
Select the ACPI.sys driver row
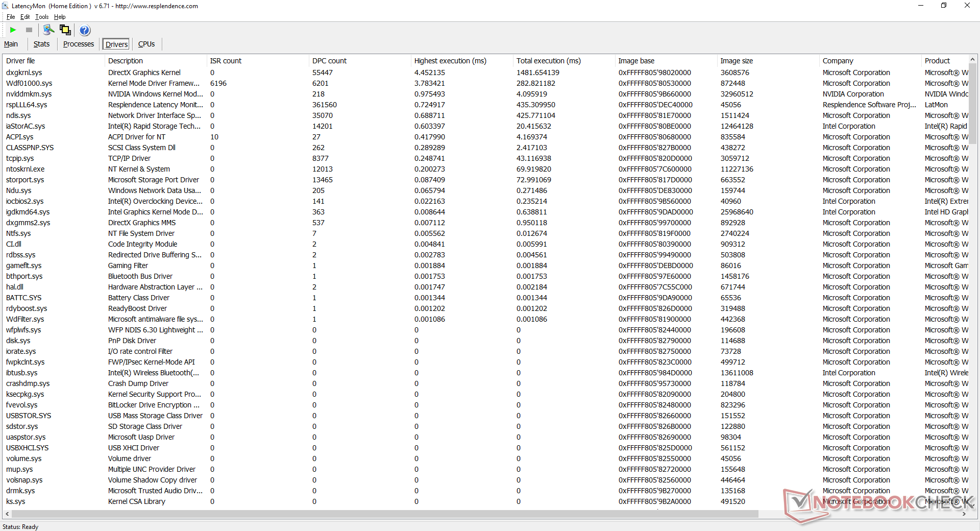tap(485, 137)
